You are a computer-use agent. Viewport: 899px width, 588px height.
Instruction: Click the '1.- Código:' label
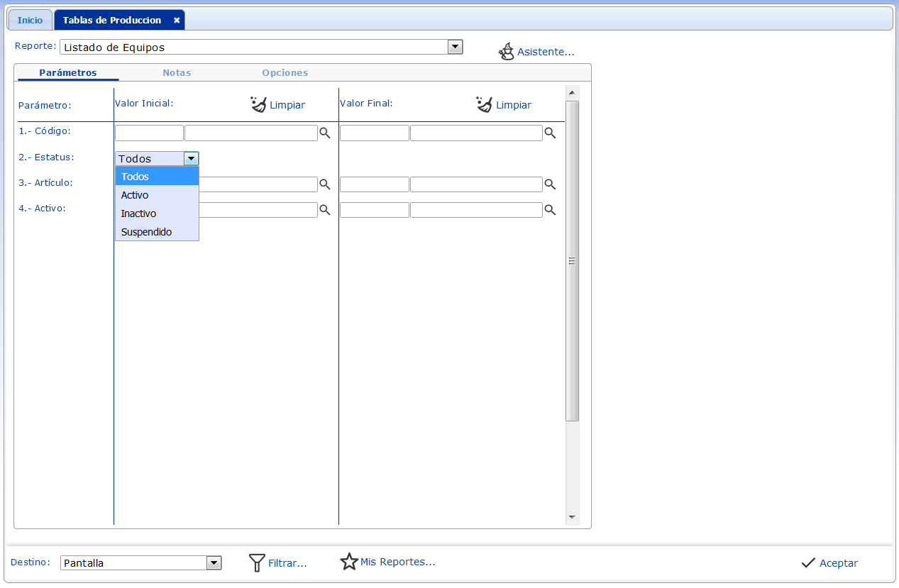tap(45, 131)
